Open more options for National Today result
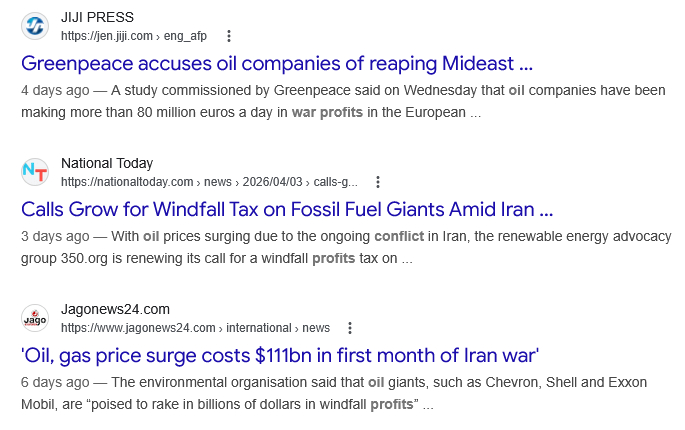This screenshot has height=430, width=685. coord(378,182)
